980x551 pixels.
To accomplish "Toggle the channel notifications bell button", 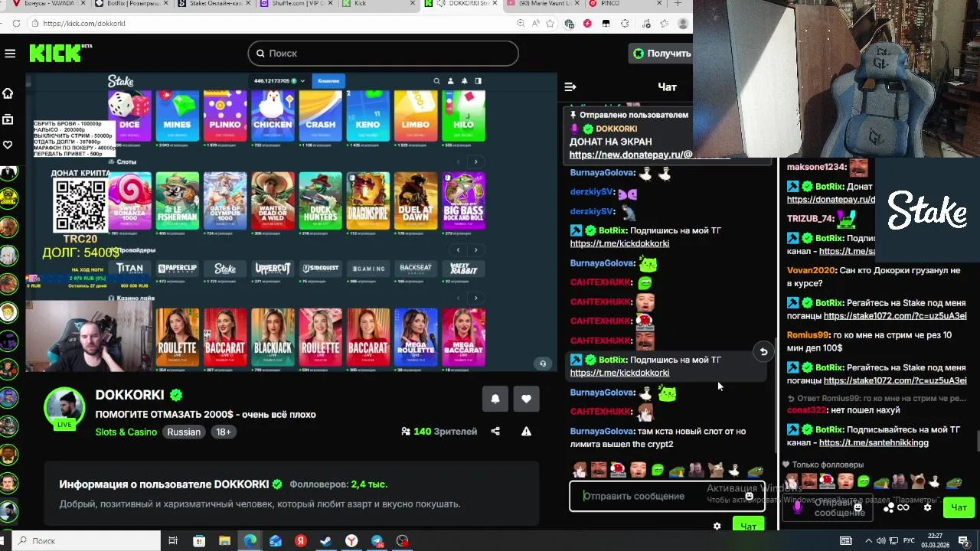I will [495, 399].
